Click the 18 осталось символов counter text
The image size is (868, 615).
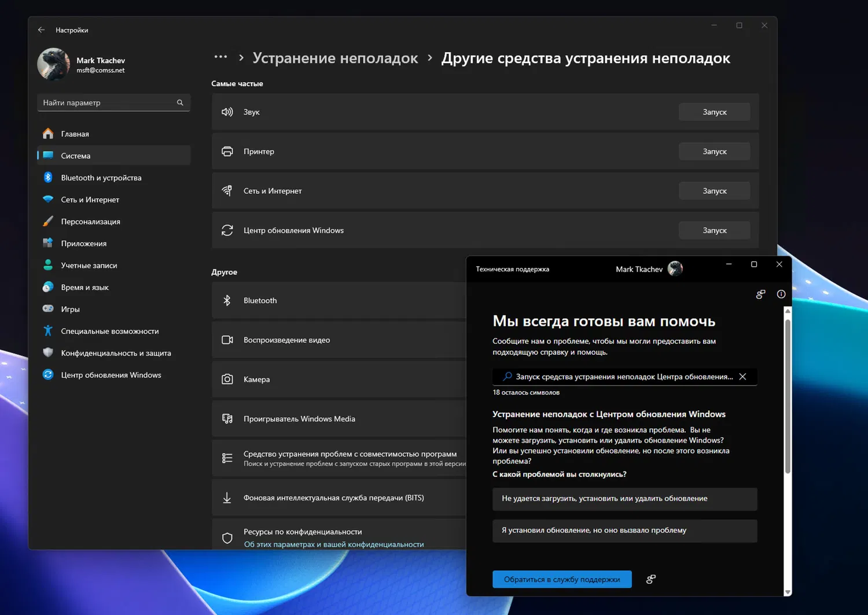526,392
